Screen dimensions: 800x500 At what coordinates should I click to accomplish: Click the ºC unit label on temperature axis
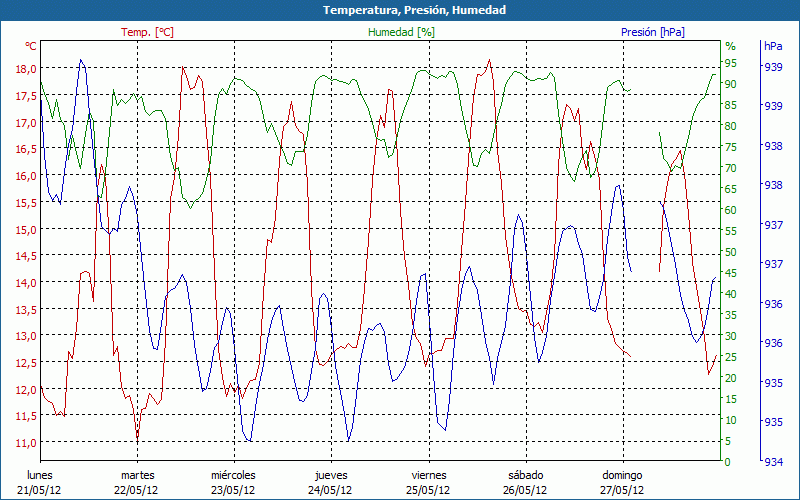[30, 46]
